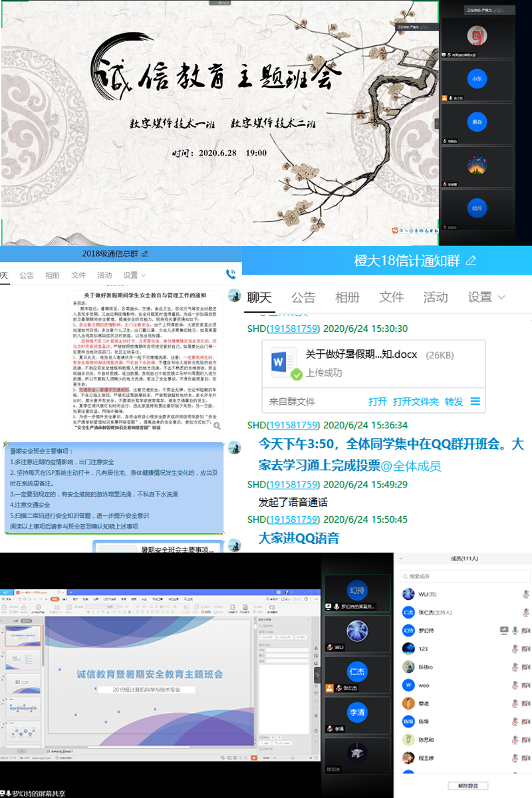Switch to the 文件 tab in 橙大18信计通知群
The height and width of the screenshot is (798, 532).
[x=391, y=297]
